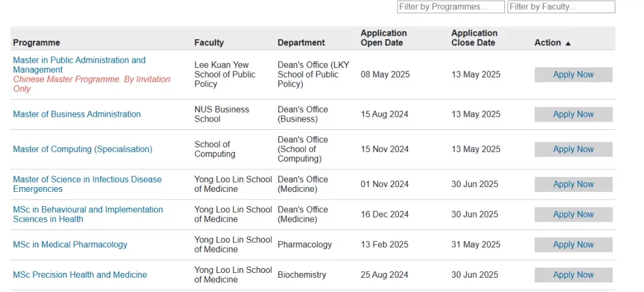
Task: Sort table by Application Close Date header
Action: (x=475, y=38)
